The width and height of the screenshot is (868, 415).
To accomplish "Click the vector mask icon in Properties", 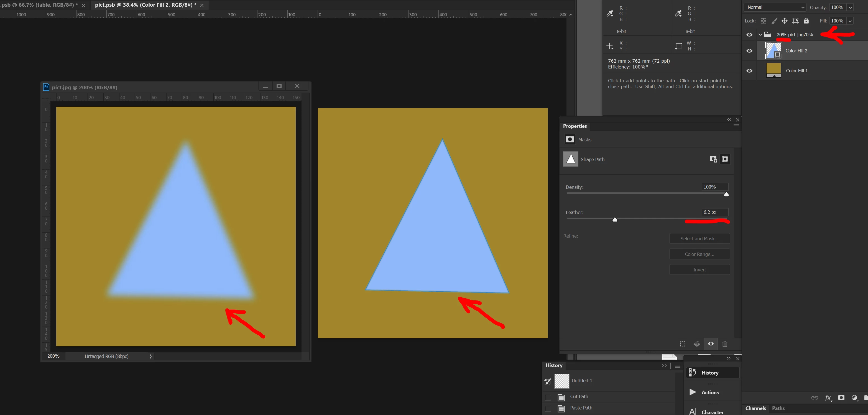I will [x=725, y=159].
